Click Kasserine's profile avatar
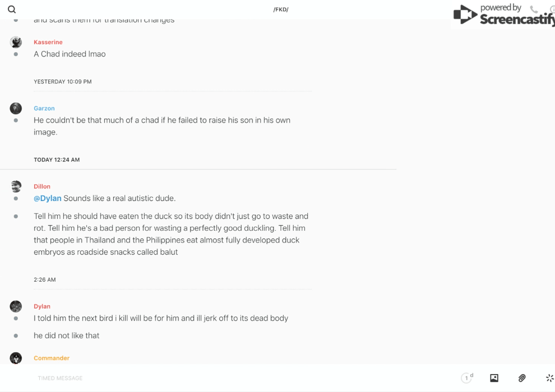This screenshot has width=555, height=392. pos(16,42)
